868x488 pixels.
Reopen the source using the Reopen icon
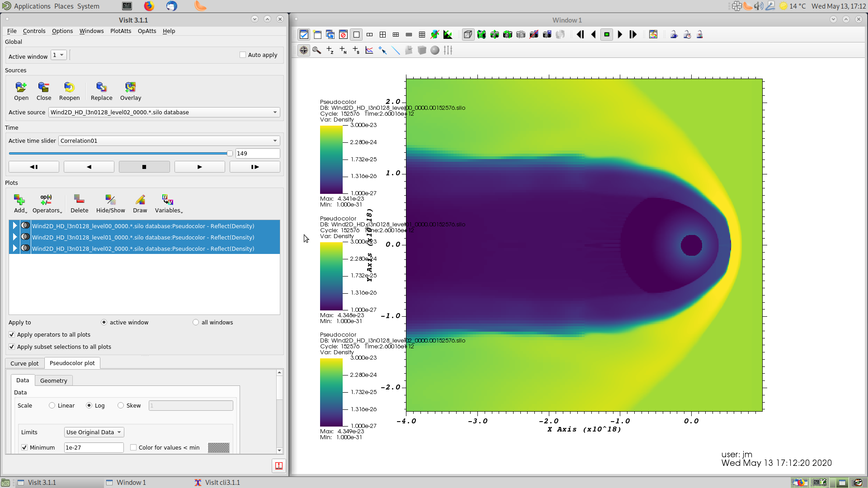(x=69, y=91)
